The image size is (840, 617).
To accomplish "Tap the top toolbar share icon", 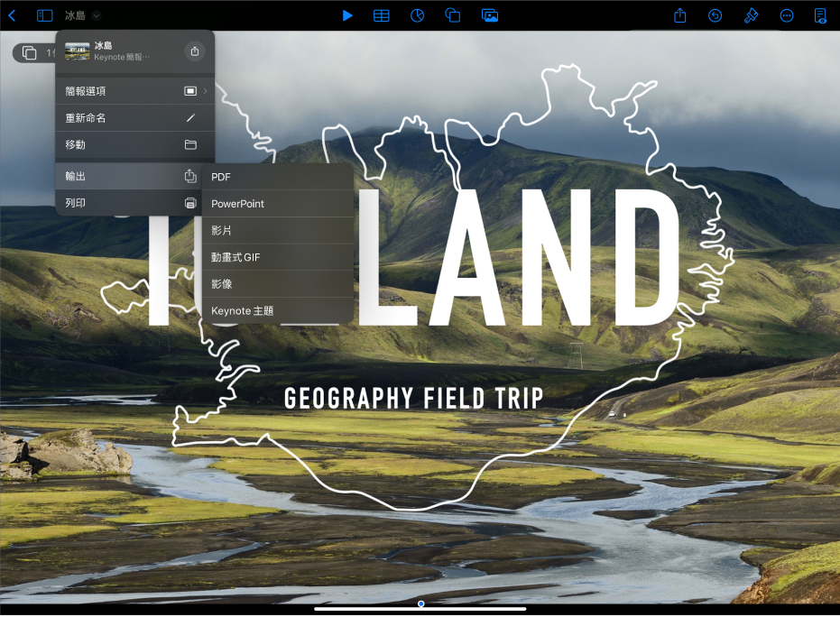I will pyautogui.click(x=679, y=15).
